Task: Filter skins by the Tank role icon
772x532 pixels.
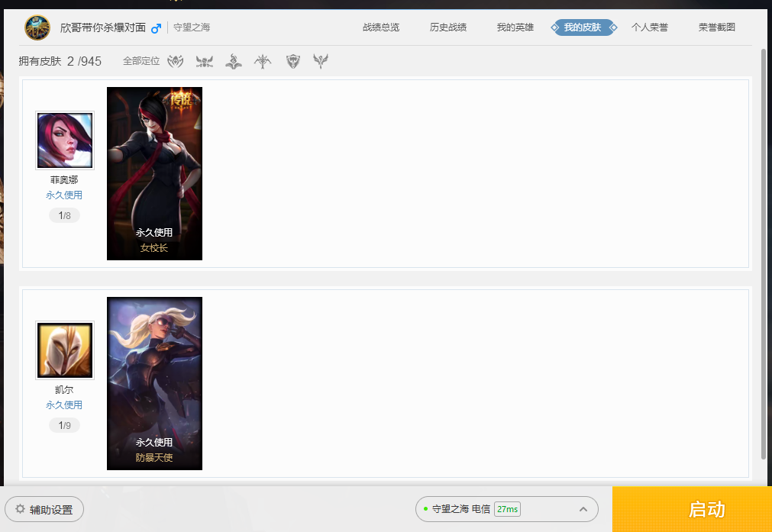Action: [x=205, y=61]
